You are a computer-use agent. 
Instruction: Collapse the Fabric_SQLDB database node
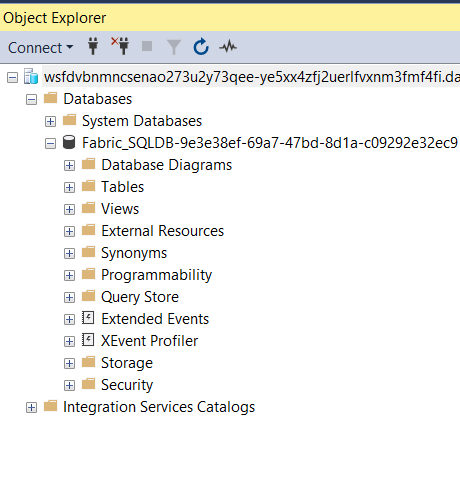coord(50,143)
